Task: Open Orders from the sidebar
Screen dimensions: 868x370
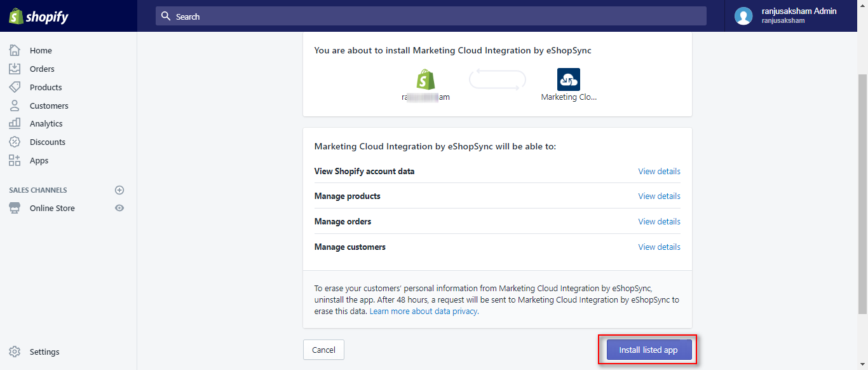Action: point(42,69)
